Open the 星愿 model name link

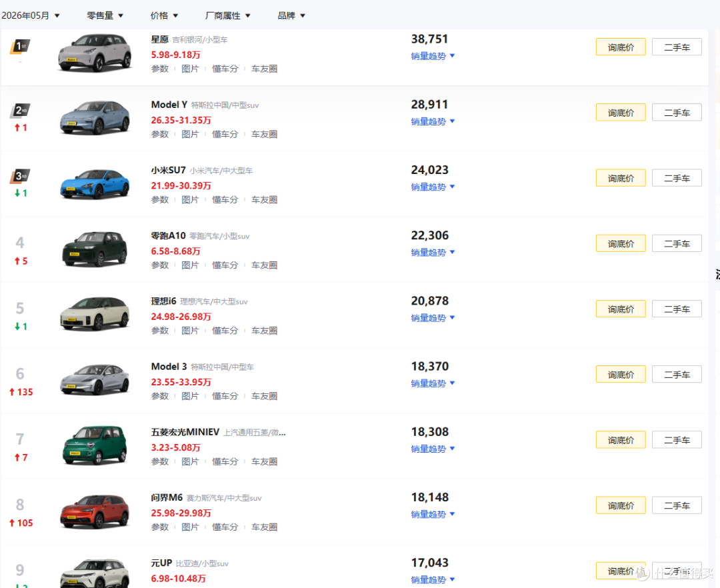tap(160, 39)
